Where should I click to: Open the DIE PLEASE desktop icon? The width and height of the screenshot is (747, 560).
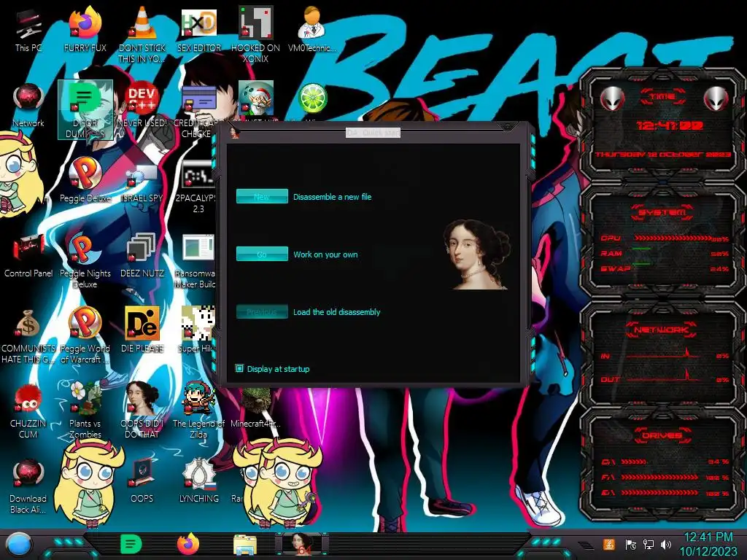tap(142, 330)
